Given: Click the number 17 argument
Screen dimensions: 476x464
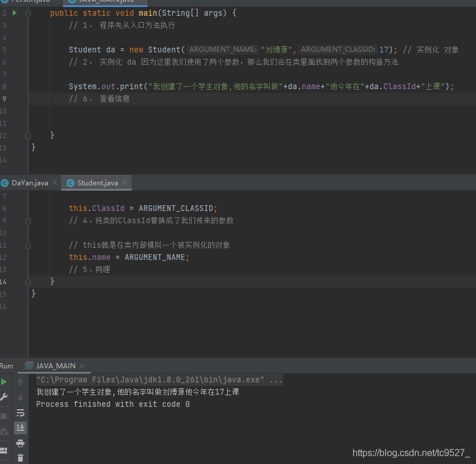Looking at the screenshot, I should 384,50.
